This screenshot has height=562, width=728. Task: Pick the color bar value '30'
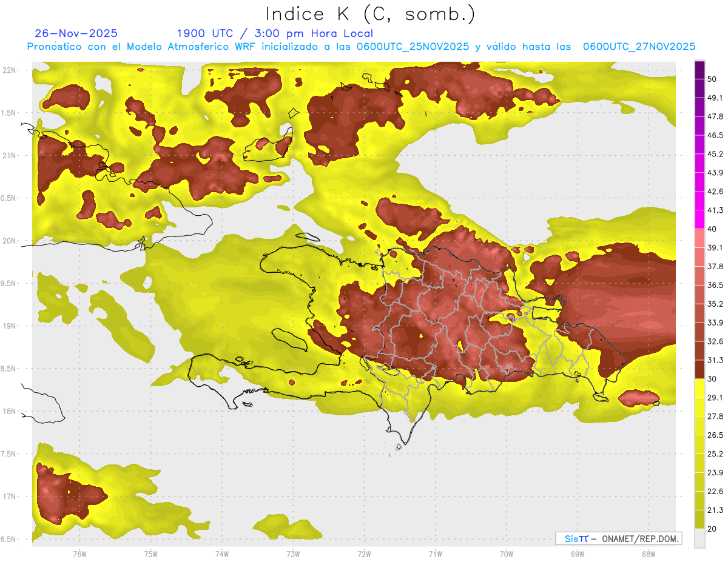coord(713,379)
